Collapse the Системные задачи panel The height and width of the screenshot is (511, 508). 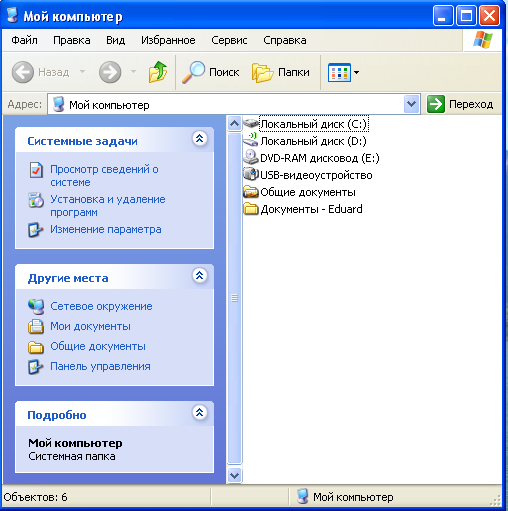(x=200, y=138)
